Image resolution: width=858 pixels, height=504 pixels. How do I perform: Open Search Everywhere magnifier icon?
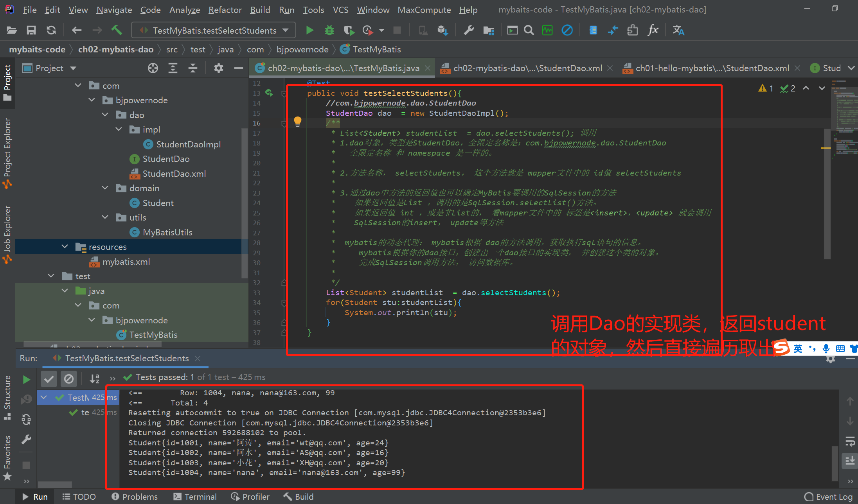click(529, 30)
